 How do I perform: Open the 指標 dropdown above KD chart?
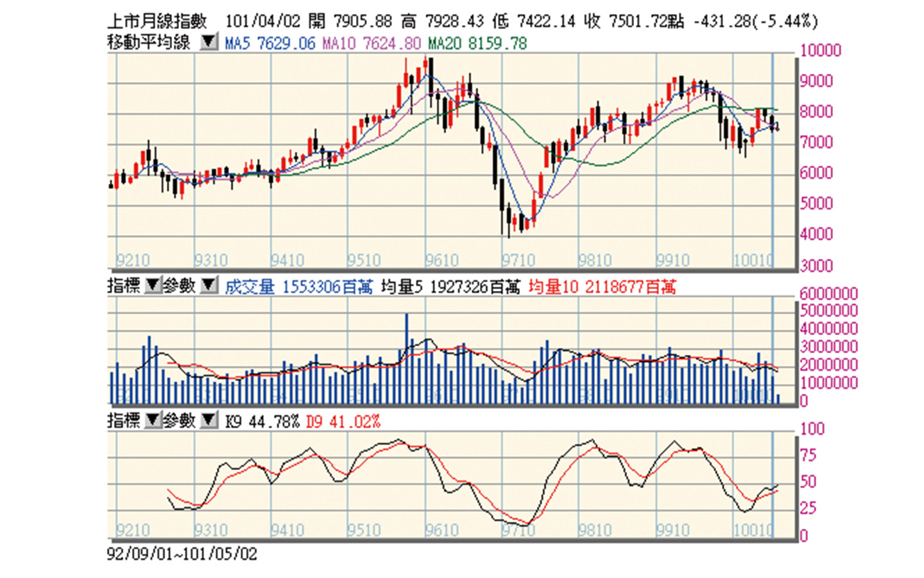(x=153, y=421)
